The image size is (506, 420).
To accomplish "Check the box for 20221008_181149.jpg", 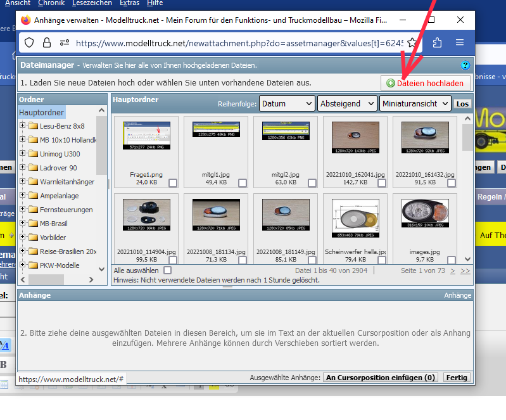I will 312,260.
